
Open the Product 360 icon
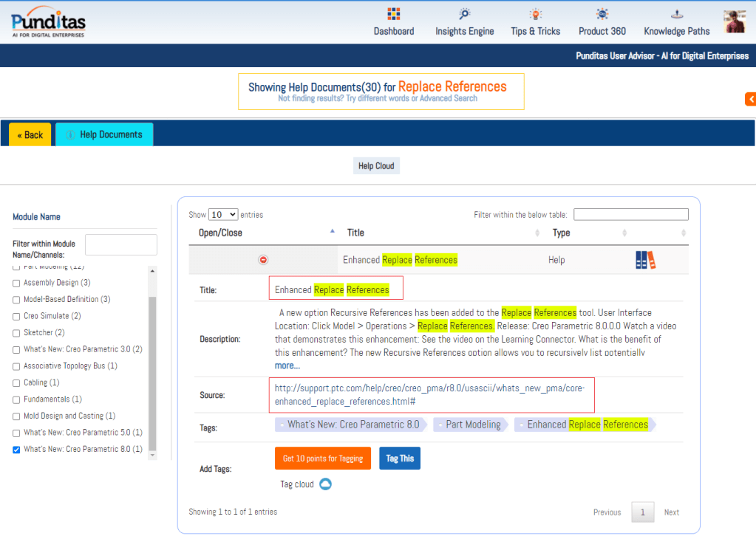point(602,14)
